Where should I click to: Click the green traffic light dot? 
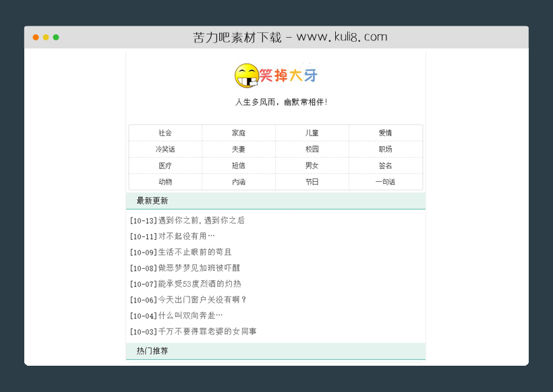pos(57,37)
